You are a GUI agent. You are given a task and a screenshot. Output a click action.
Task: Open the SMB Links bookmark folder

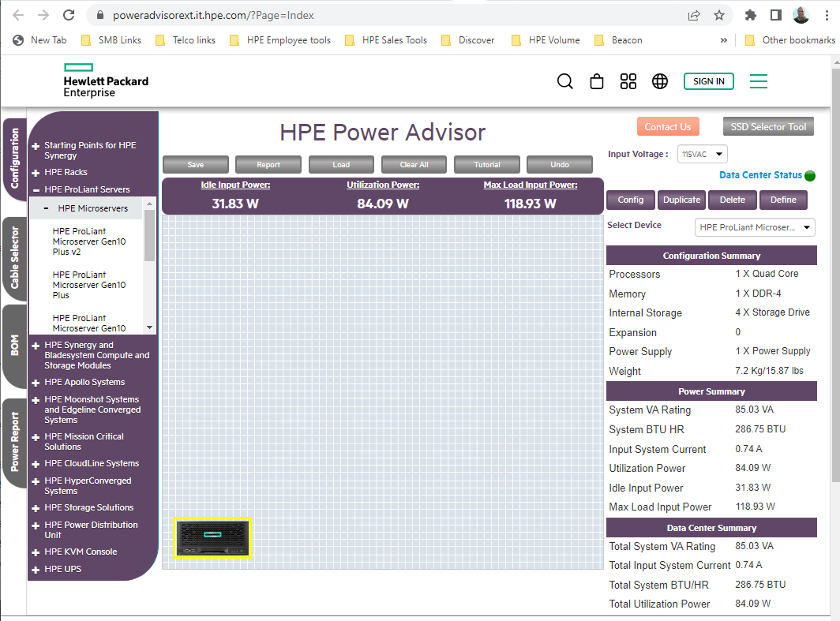pyautogui.click(x=111, y=40)
